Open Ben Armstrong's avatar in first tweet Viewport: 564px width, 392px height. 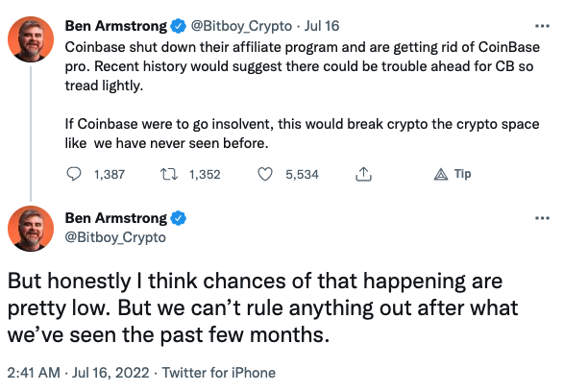pyautogui.click(x=31, y=39)
